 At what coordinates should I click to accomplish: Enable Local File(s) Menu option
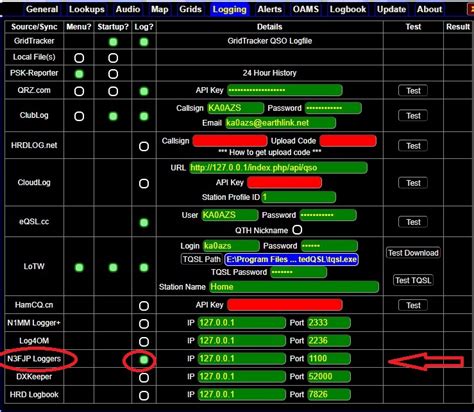(x=79, y=58)
